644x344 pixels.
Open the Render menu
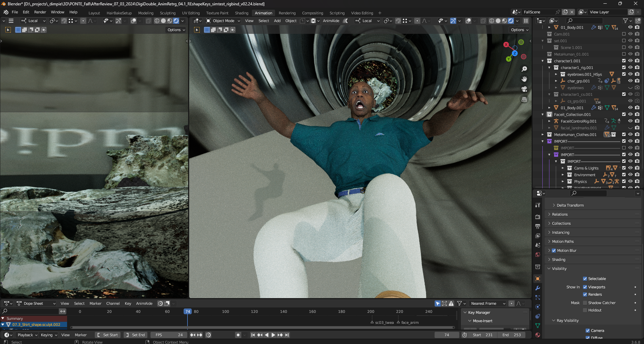point(40,12)
